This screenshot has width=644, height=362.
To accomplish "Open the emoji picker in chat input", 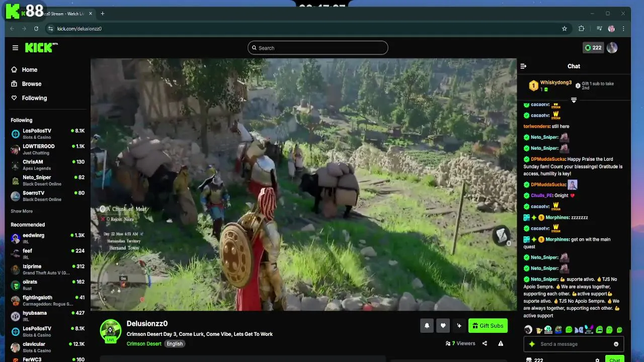I will pos(616,344).
